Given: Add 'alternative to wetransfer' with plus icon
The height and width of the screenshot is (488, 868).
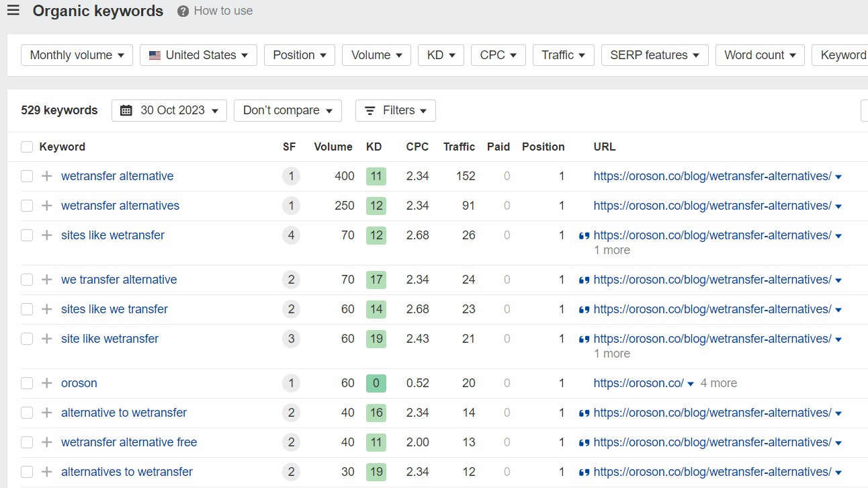Looking at the screenshot, I should (46, 413).
